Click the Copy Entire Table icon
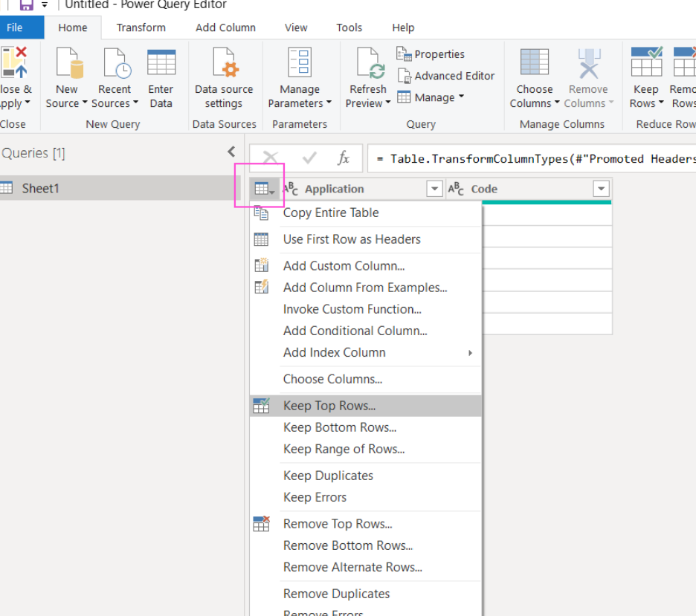 pyautogui.click(x=261, y=213)
